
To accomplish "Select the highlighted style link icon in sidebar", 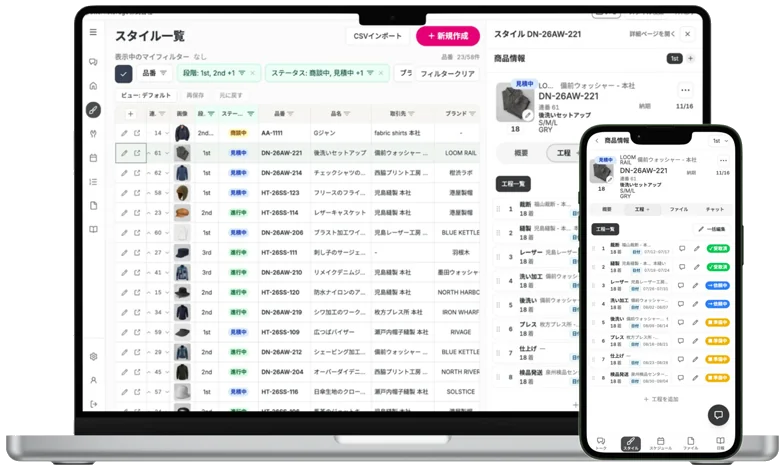I will pyautogui.click(x=94, y=110).
